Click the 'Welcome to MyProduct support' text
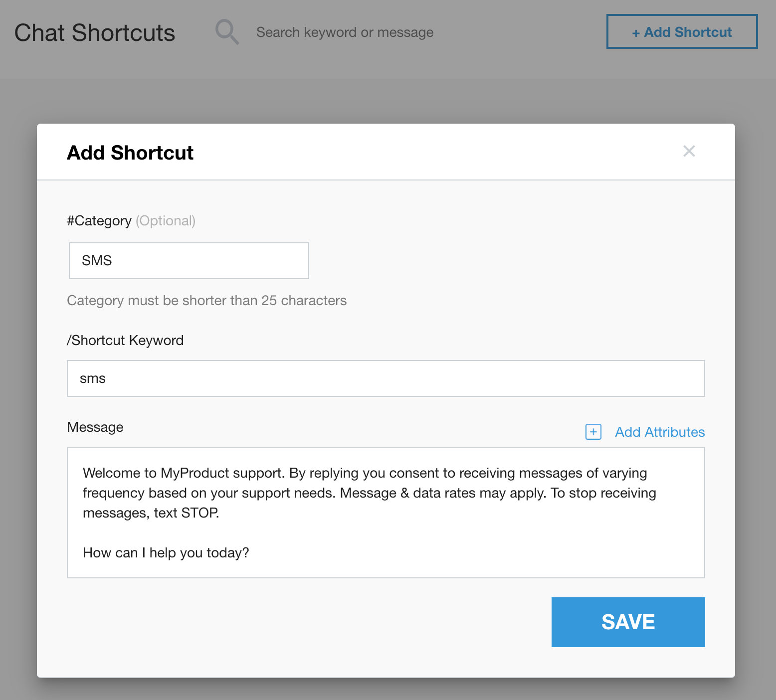Viewport: 776px width, 700px height. coord(184,473)
